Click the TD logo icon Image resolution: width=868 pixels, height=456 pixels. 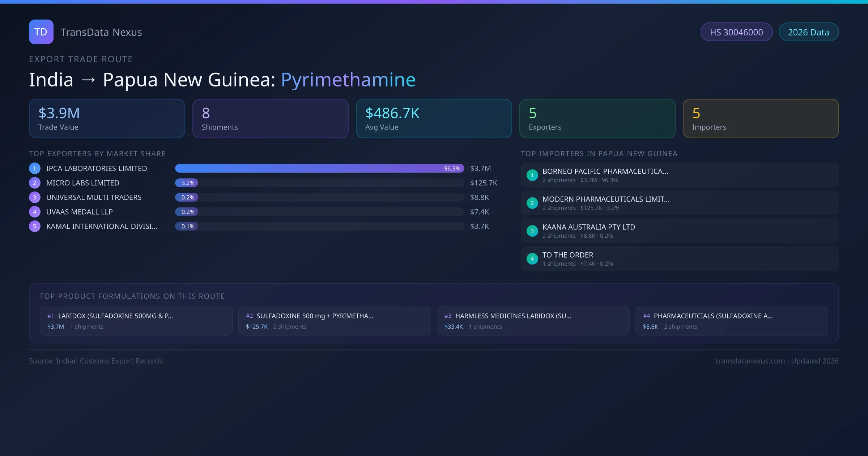coord(41,32)
